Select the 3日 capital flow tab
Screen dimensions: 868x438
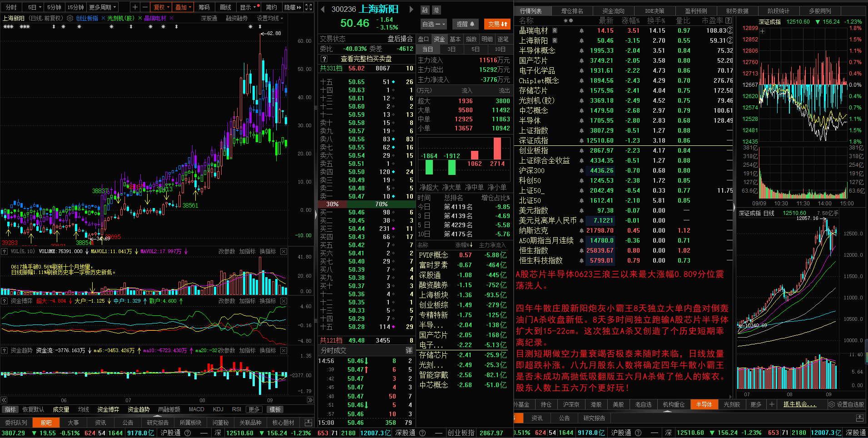451,49
